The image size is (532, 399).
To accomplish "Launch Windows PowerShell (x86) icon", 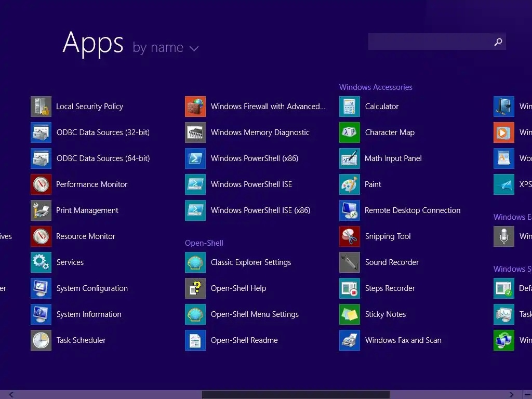I will tap(195, 158).
